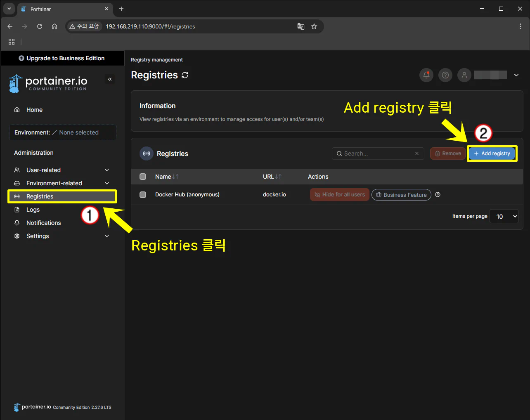Close the Portainer browser tab
This screenshot has height=420, width=530.
pyautogui.click(x=106, y=9)
